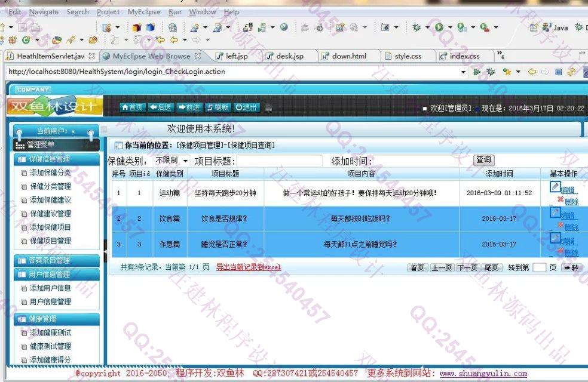Click the 刷新 refresh button in header
Viewport: 588px width, 382px height.
(218, 107)
